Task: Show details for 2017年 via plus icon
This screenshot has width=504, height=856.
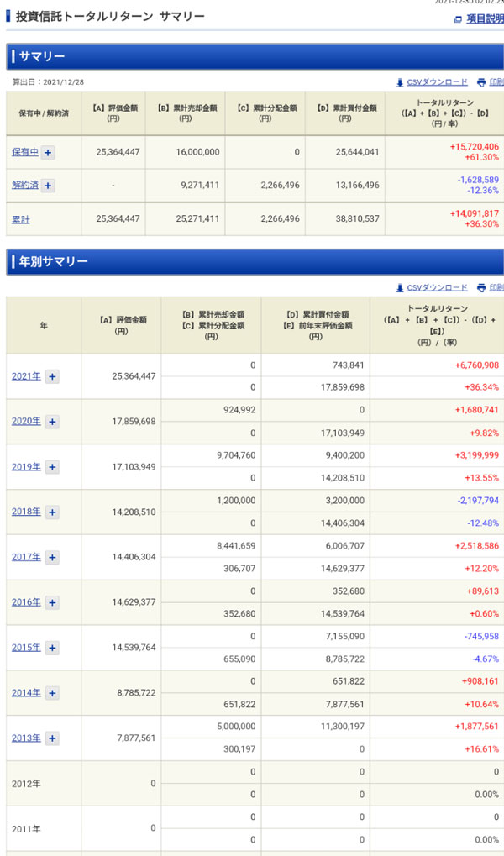Action: pos(52,558)
